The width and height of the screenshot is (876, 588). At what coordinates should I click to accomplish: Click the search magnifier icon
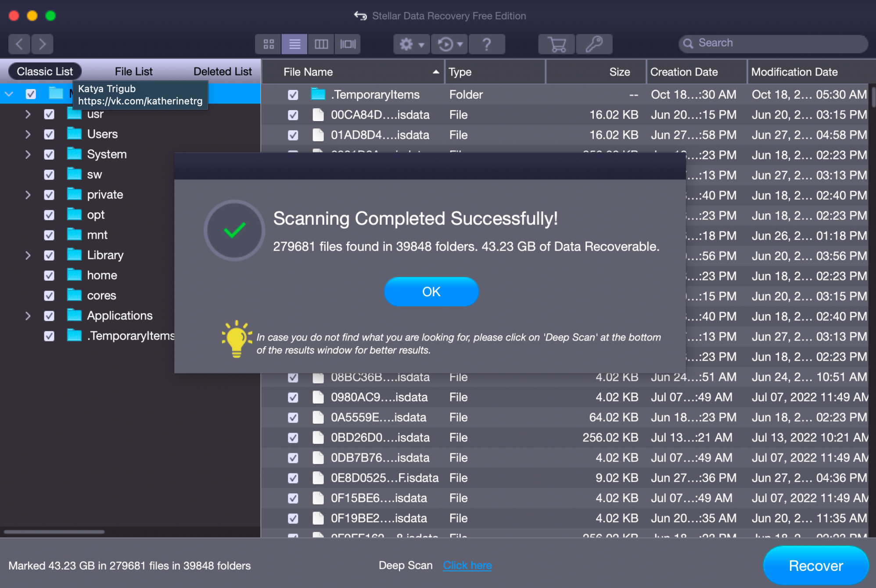688,43
